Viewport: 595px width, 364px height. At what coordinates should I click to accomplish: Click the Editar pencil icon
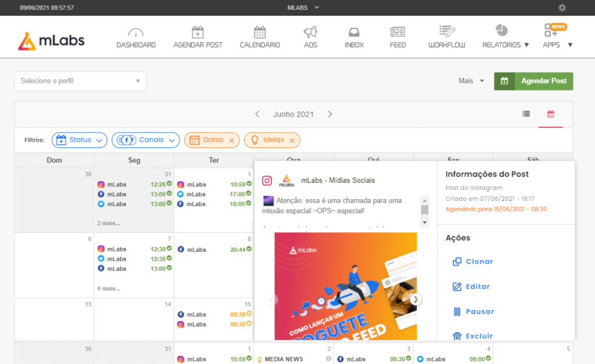[x=457, y=287]
